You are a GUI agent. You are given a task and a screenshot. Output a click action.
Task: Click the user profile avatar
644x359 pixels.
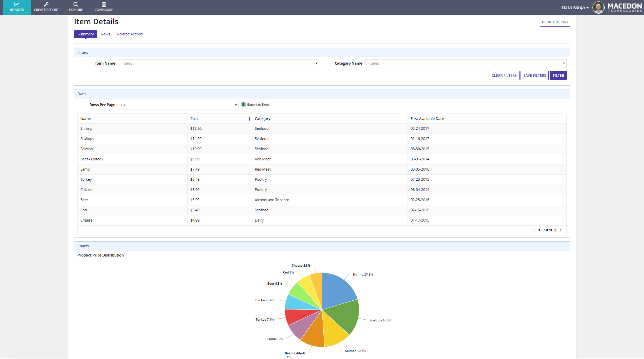click(x=598, y=8)
